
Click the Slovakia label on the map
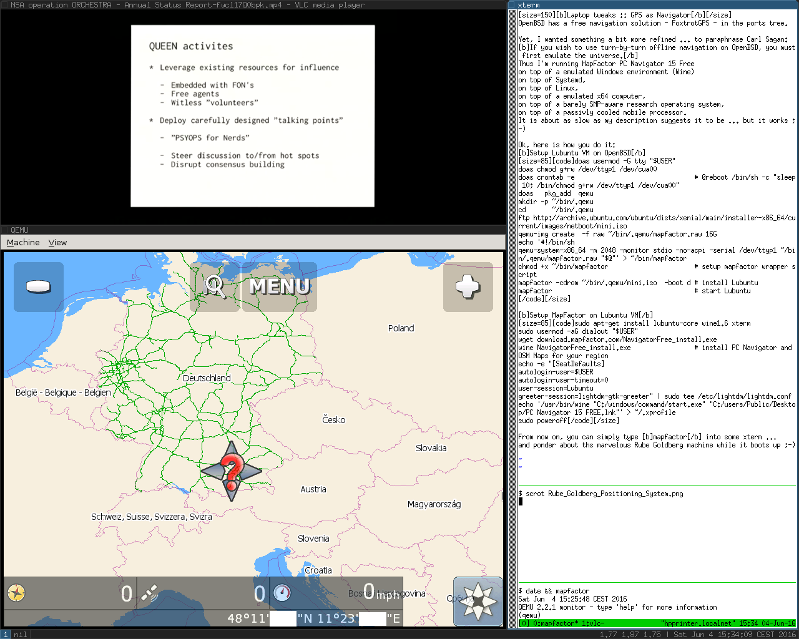click(431, 448)
